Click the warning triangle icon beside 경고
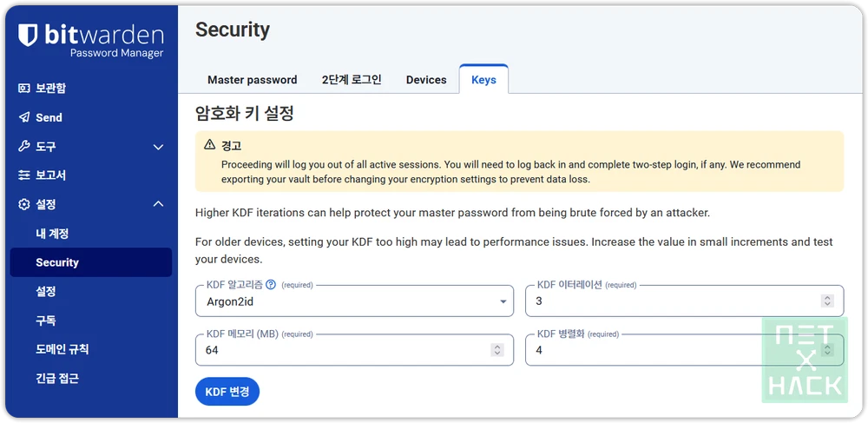Screen dimensions: 868x423 click(210, 145)
